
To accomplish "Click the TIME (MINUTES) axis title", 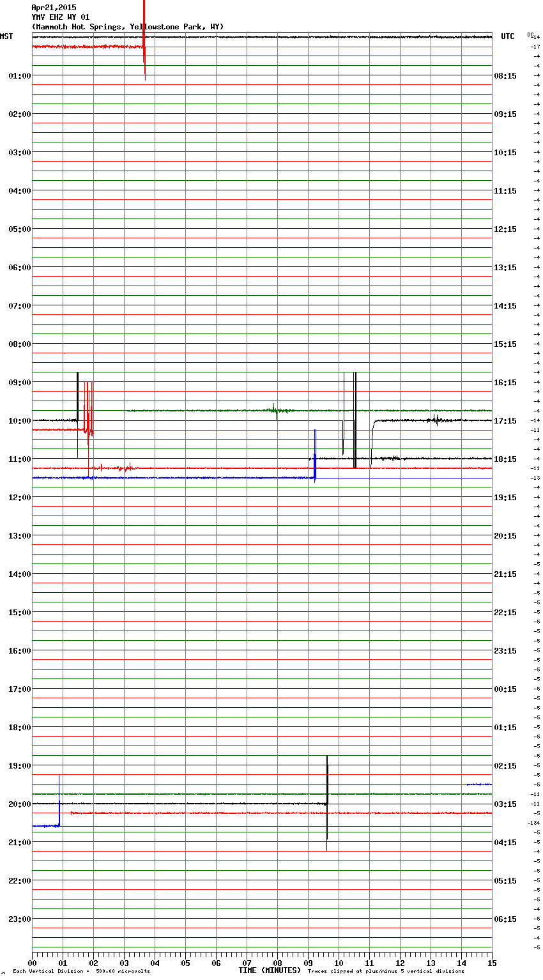I will coord(270,970).
